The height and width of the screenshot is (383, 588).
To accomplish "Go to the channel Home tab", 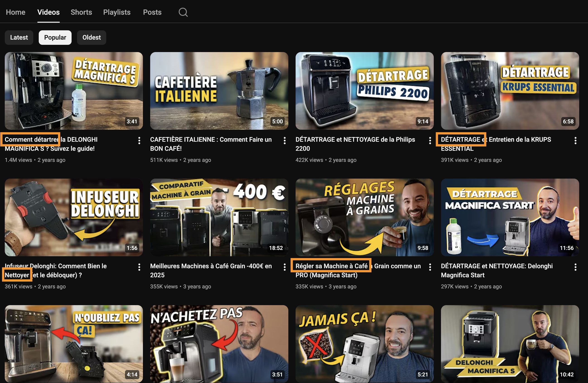I will pos(15,12).
